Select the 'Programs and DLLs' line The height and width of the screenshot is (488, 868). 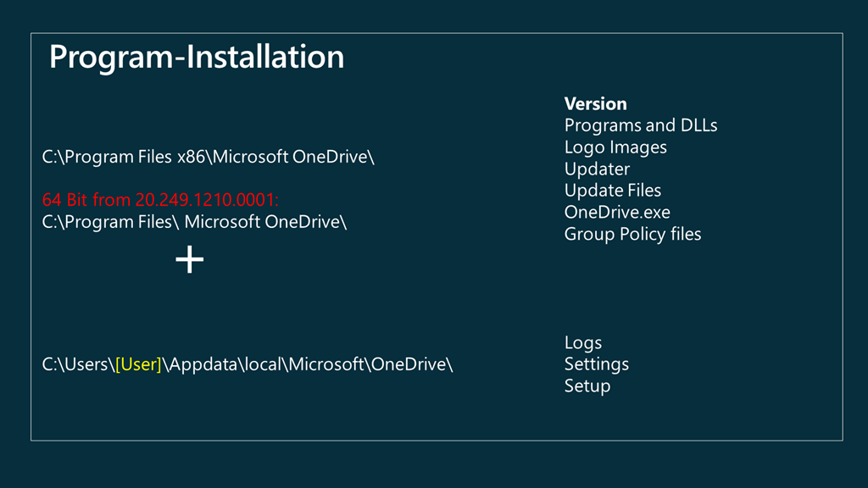point(640,125)
